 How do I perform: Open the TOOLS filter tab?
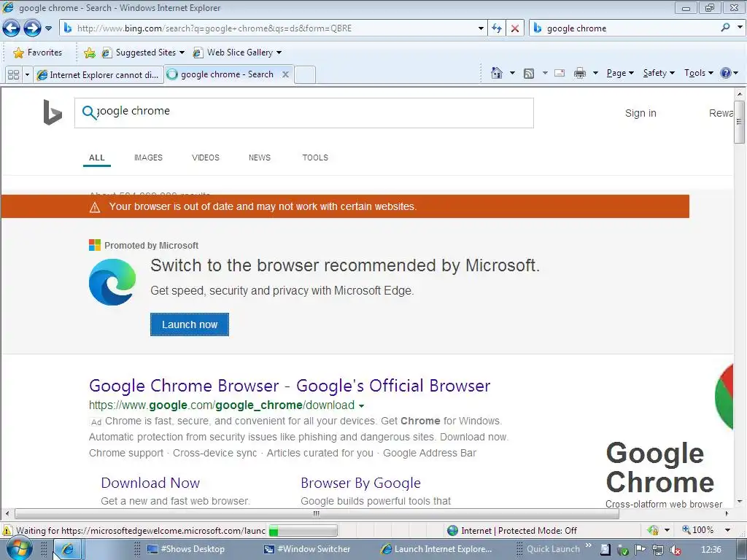pyautogui.click(x=315, y=157)
